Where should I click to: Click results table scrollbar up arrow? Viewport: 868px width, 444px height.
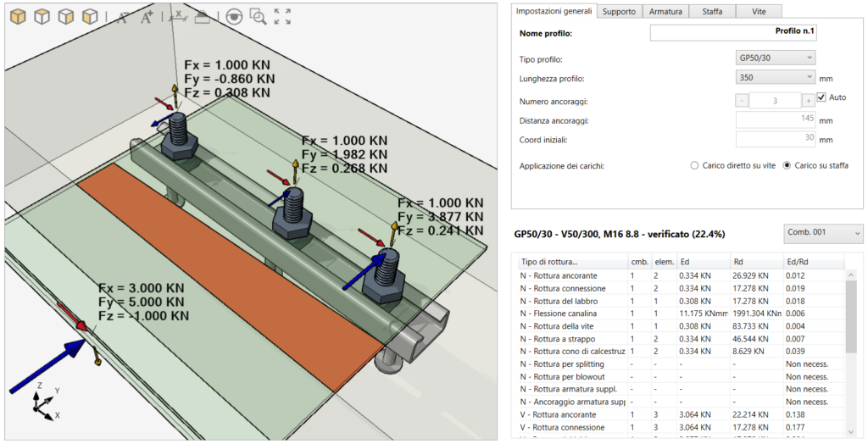[x=851, y=275]
